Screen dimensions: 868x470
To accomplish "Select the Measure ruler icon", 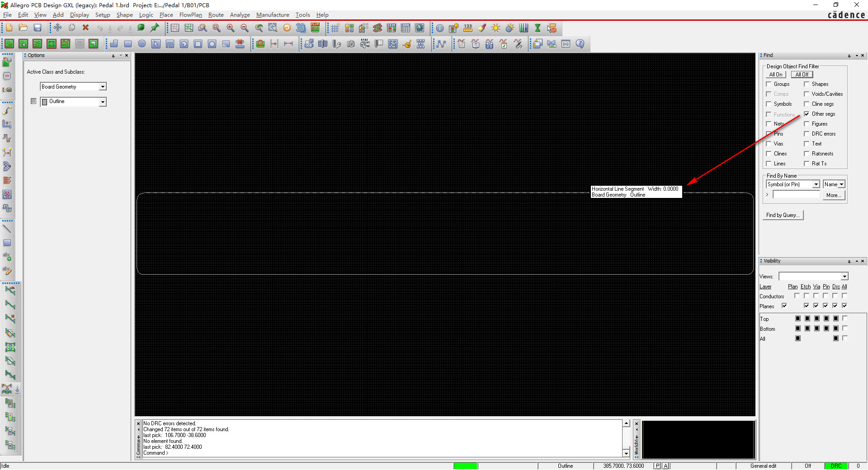I will (x=468, y=28).
